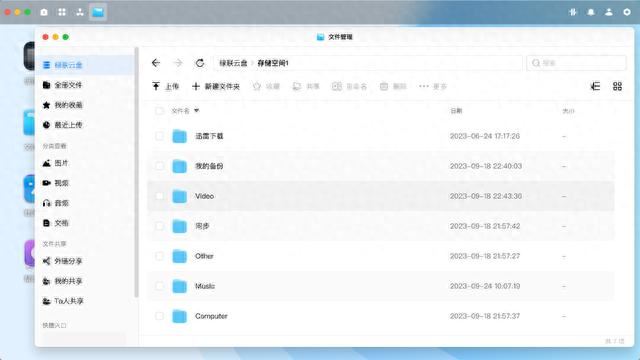Open the transfer tasks icon in top bar
This screenshot has width=640, height=360.
[573, 12]
